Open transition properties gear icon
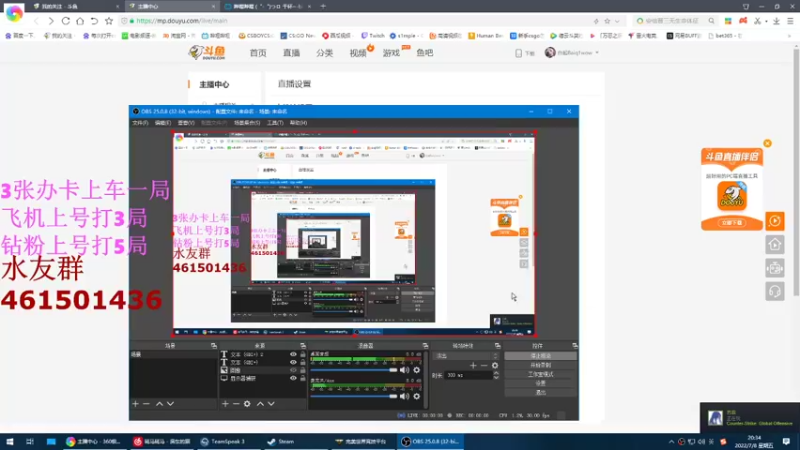The image size is (800, 450). (495, 365)
